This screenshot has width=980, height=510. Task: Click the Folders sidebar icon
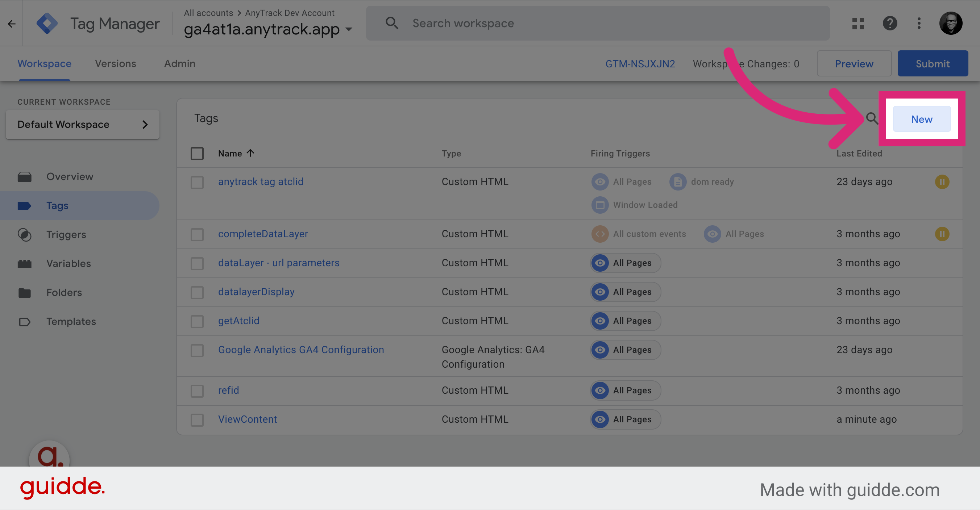click(25, 293)
